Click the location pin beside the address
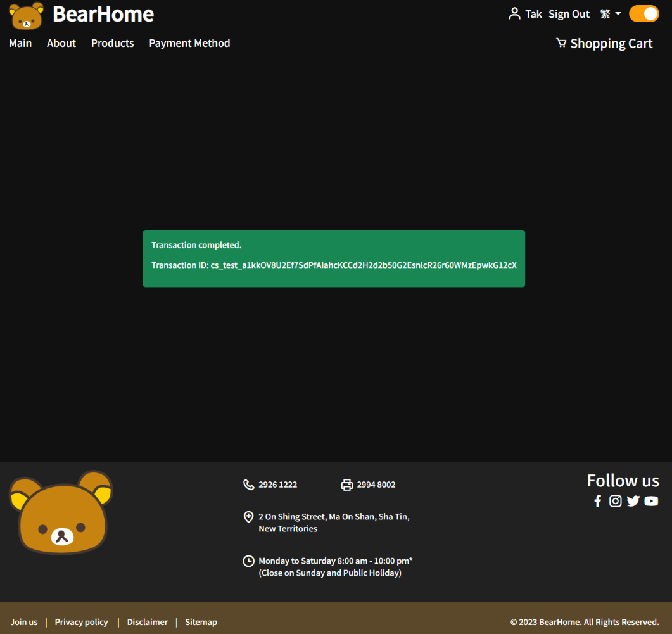This screenshot has height=634, width=672. [248, 517]
